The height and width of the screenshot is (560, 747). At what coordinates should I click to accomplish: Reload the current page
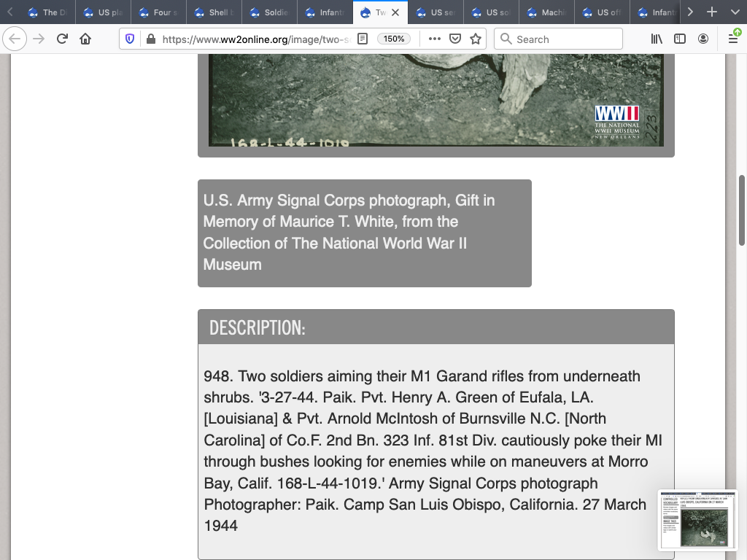click(62, 39)
